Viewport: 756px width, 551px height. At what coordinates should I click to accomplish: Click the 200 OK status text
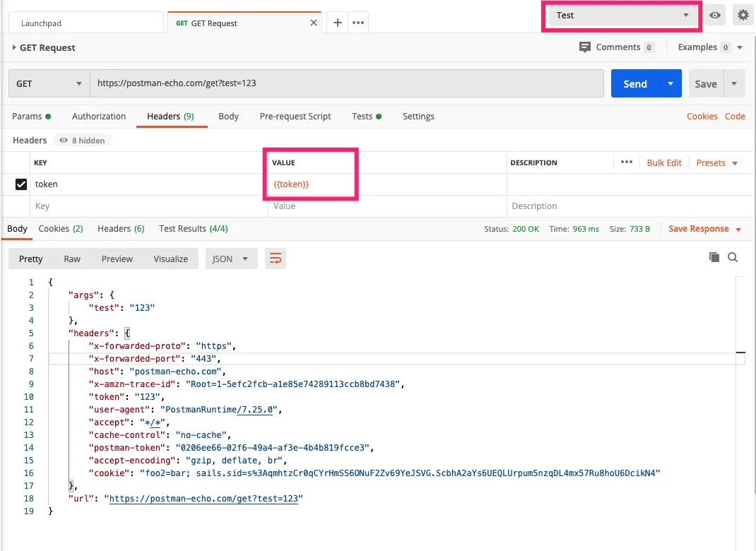click(526, 229)
